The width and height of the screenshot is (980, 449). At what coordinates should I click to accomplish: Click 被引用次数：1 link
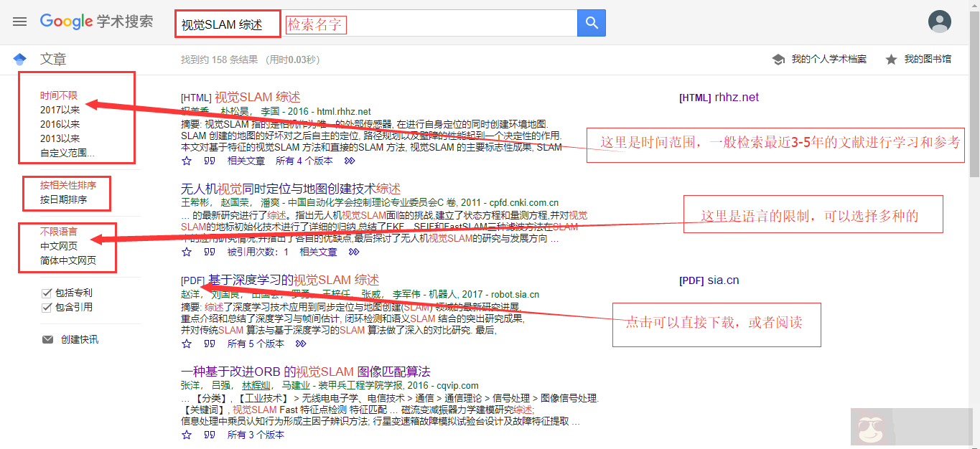tap(258, 252)
